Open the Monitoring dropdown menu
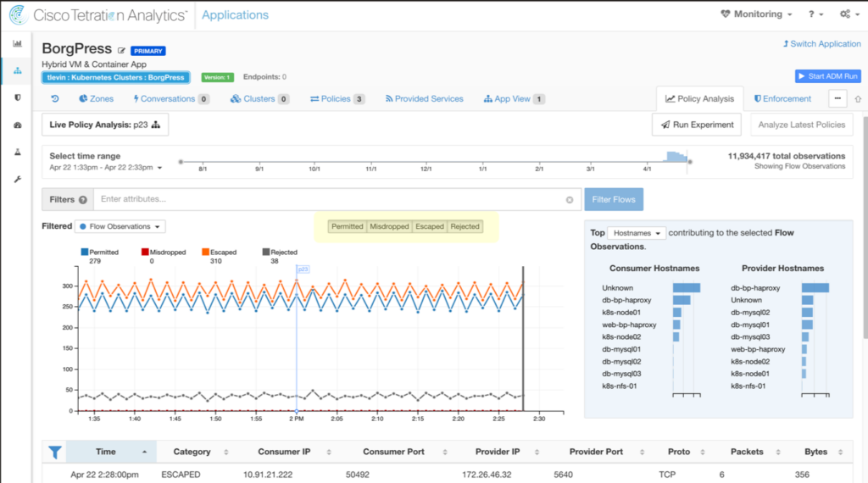Viewport: 868px width, 483px height. coord(756,14)
